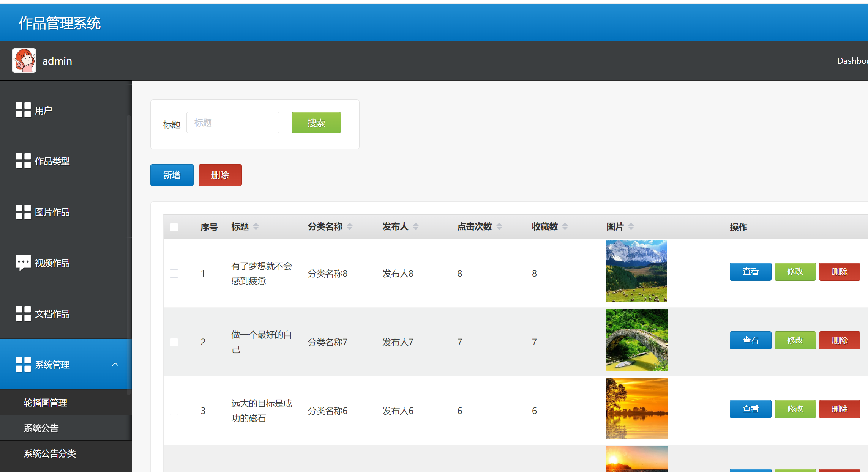The width and height of the screenshot is (868, 472).
Task: Click 查看 on the first row
Action: (750, 271)
